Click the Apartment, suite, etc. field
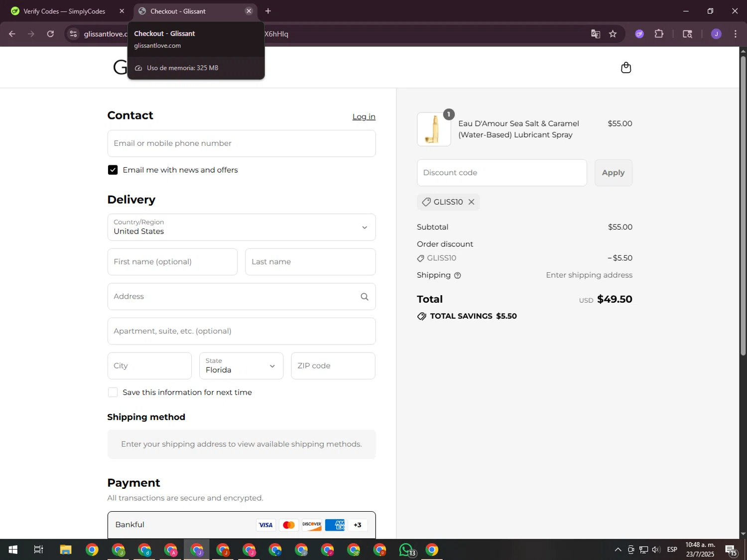747x560 pixels. click(x=242, y=331)
